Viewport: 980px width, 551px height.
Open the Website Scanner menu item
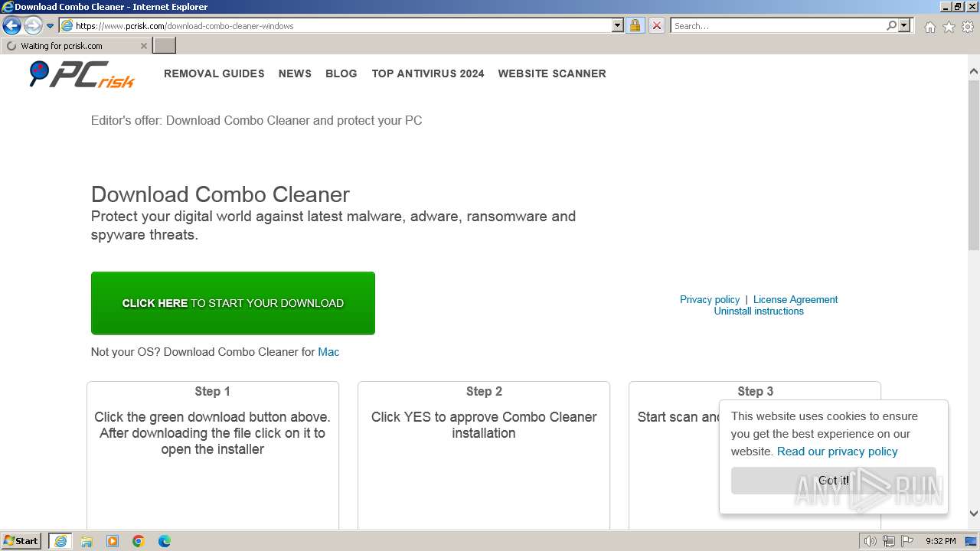click(552, 73)
